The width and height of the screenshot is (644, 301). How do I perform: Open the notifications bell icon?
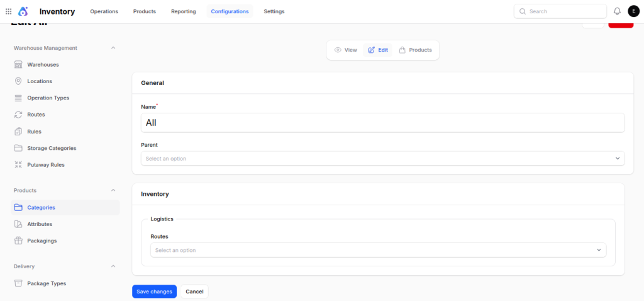pos(617,11)
